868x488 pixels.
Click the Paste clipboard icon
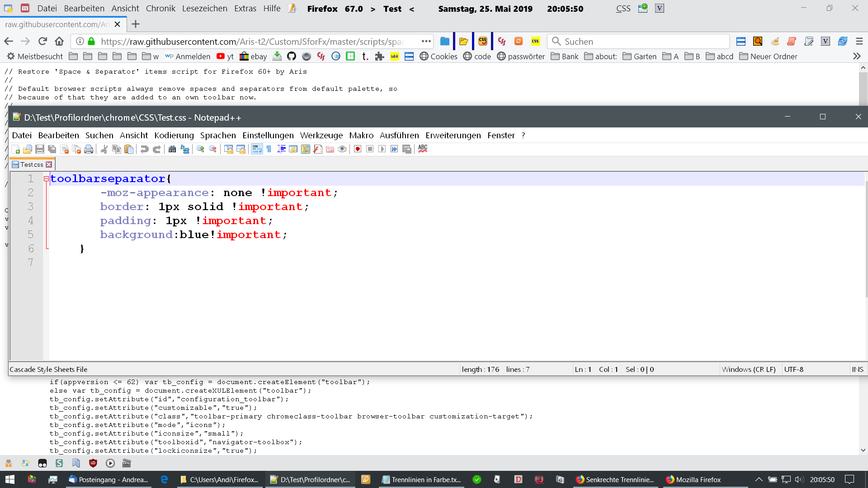pos(129,149)
